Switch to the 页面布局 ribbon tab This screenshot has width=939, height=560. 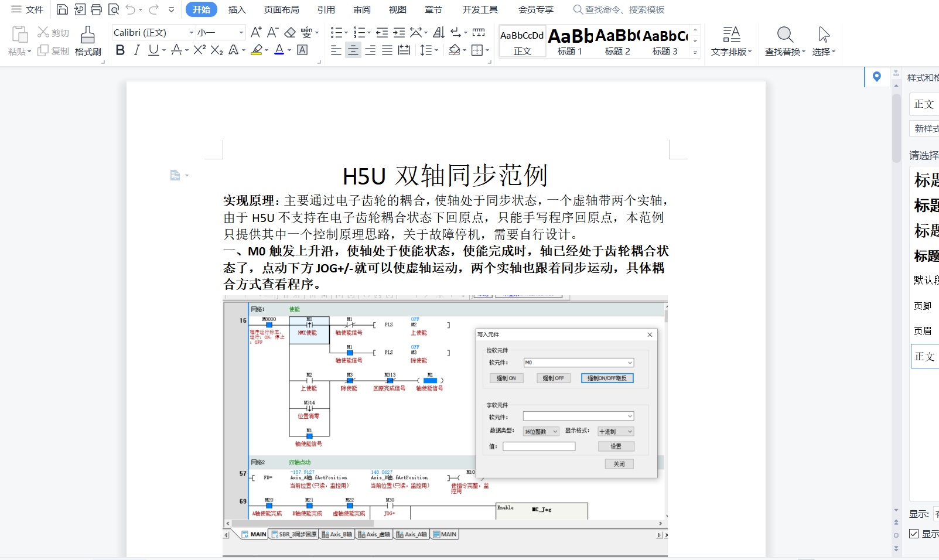[x=281, y=9]
